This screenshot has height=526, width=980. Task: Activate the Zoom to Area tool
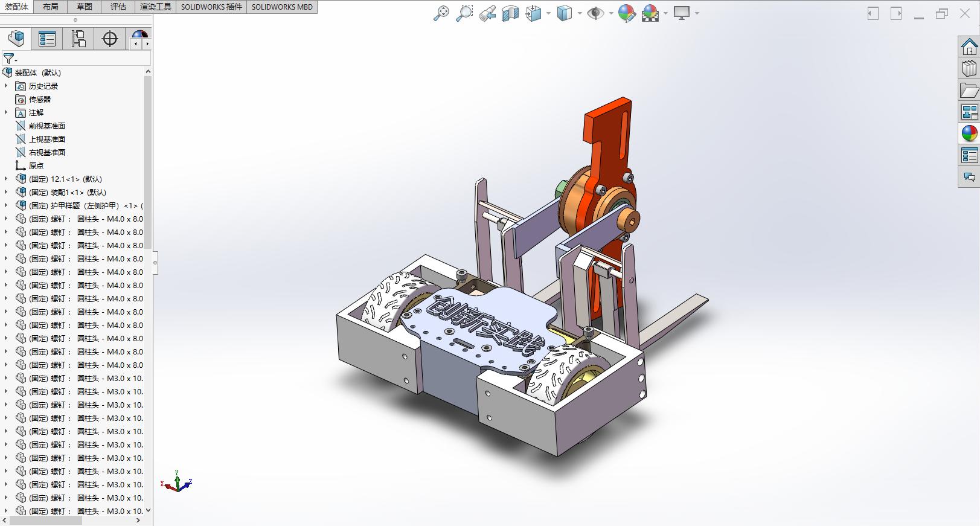(x=464, y=13)
